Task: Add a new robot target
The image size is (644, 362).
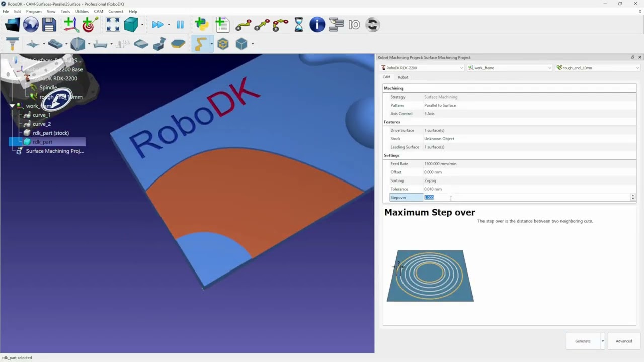Action: (89, 25)
